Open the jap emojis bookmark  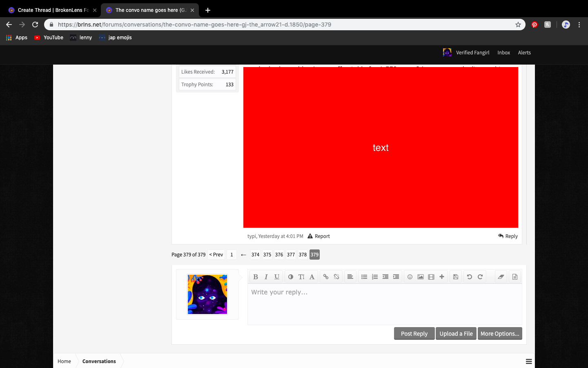(x=115, y=38)
